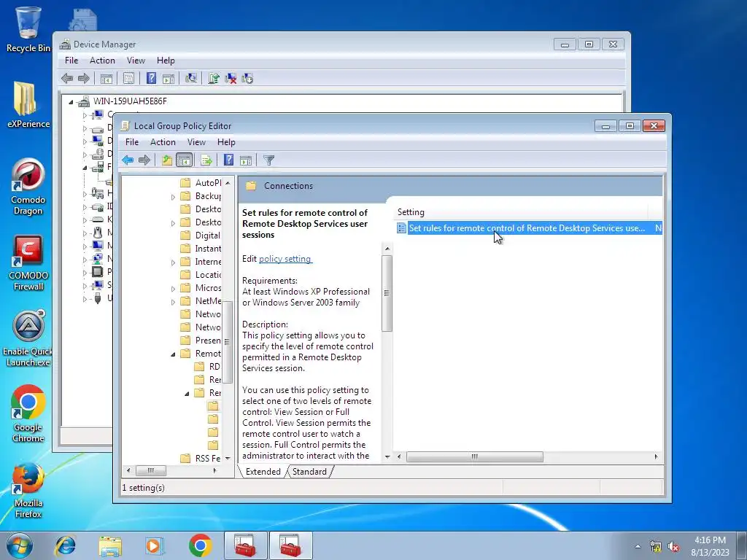The image size is (747, 560).
Task: Click description pane vertical scrollbar thumb
Action: [x=387, y=293]
